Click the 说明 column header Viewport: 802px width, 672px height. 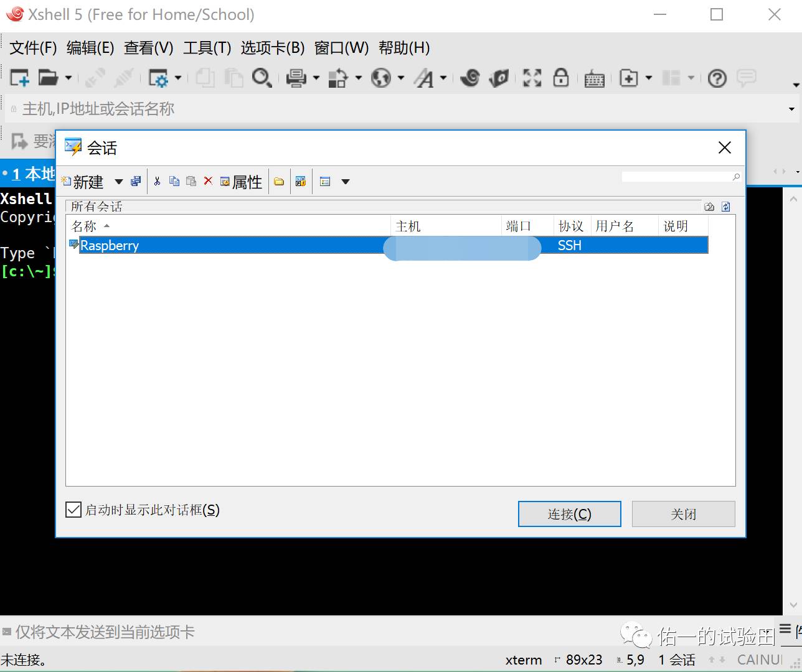click(683, 226)
